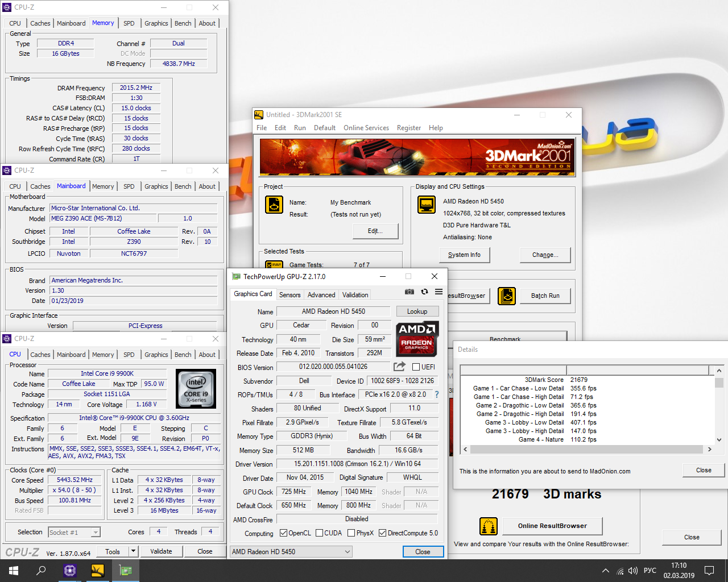
Task: Switch to the Validation tab in GPU-Z
Action: [355, 295]
